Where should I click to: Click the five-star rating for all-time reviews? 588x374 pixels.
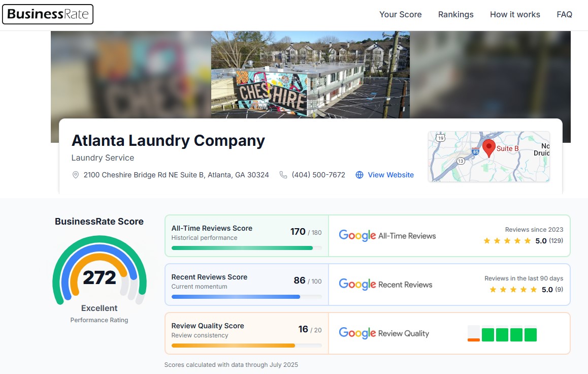pyautogui.click(x=507, y=241)
